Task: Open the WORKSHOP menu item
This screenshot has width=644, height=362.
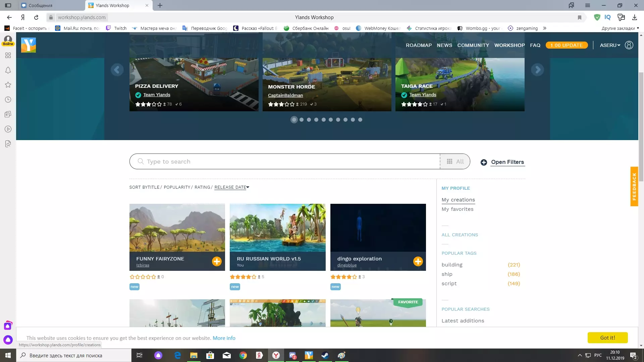Action: [x=509, y=45]
